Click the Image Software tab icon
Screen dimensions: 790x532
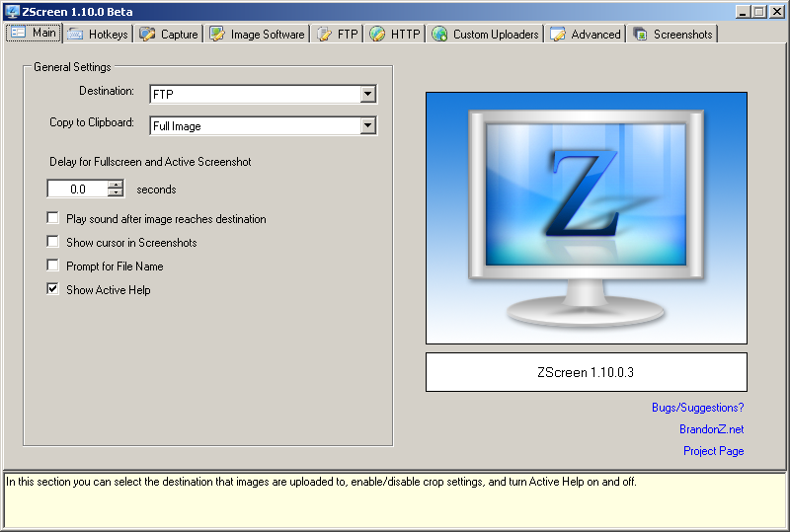click(217, 34)
